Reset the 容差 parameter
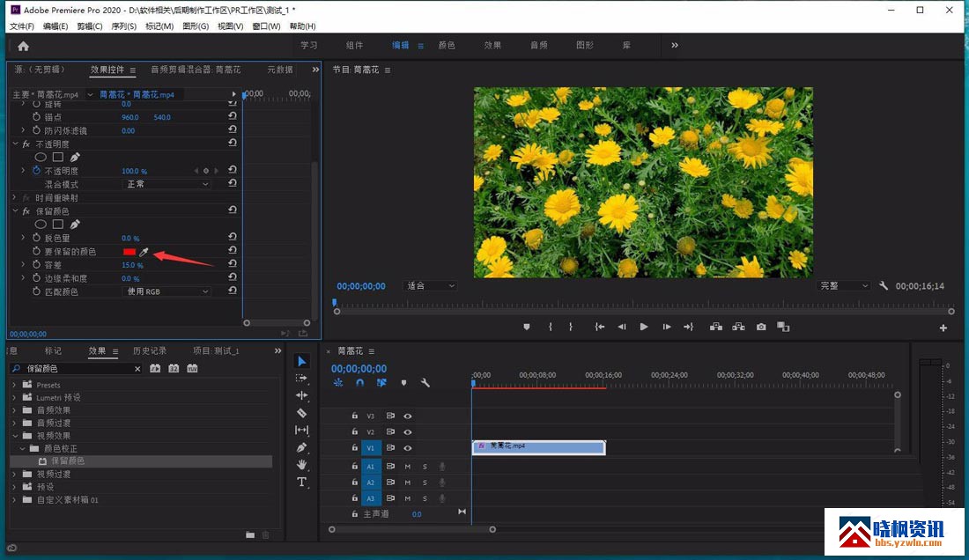Viewport: 969px width, 560px height. [233, 263]
